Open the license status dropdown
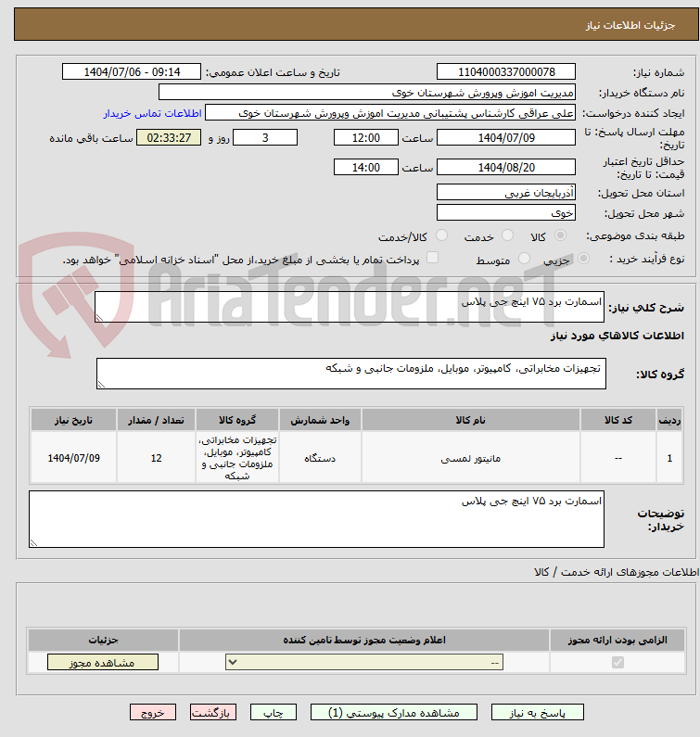700x737 pixels. [364, 662]
